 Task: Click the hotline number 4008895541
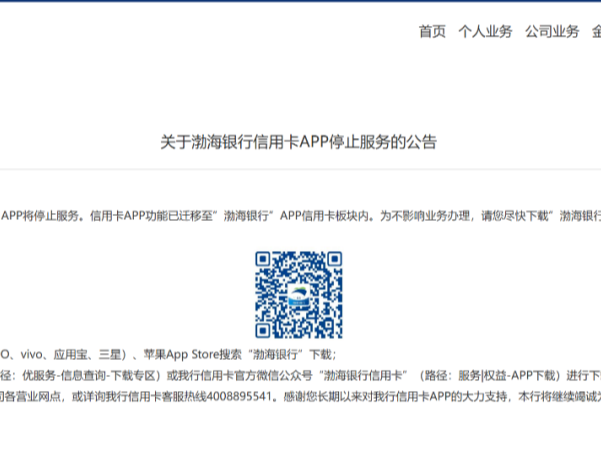click(x=239, y=396)
